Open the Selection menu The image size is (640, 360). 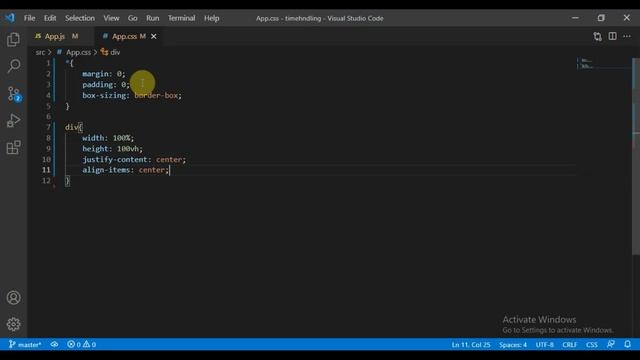point(80,18)
